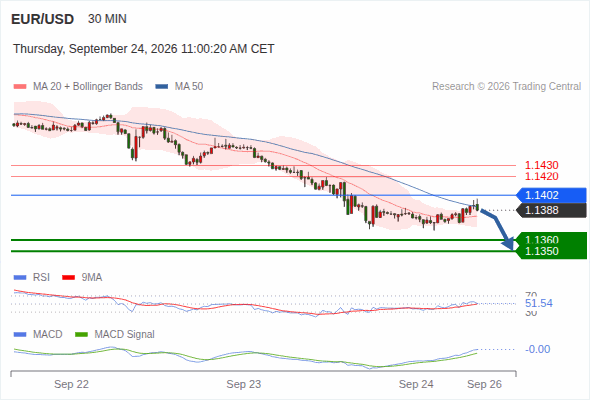This screenshot has width=590, height=400.
Task: Click the MACD Signal legend label
Action: (125, 335)
